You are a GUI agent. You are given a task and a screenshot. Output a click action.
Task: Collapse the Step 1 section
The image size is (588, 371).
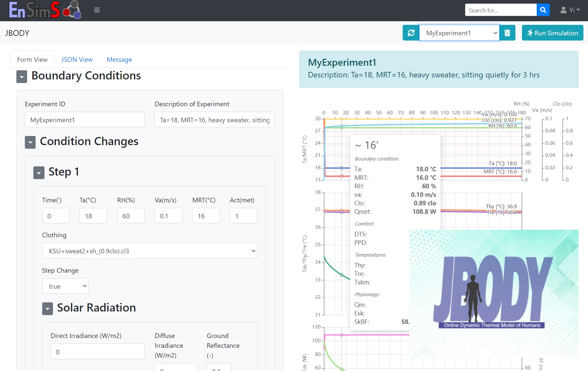coord(39,173)
